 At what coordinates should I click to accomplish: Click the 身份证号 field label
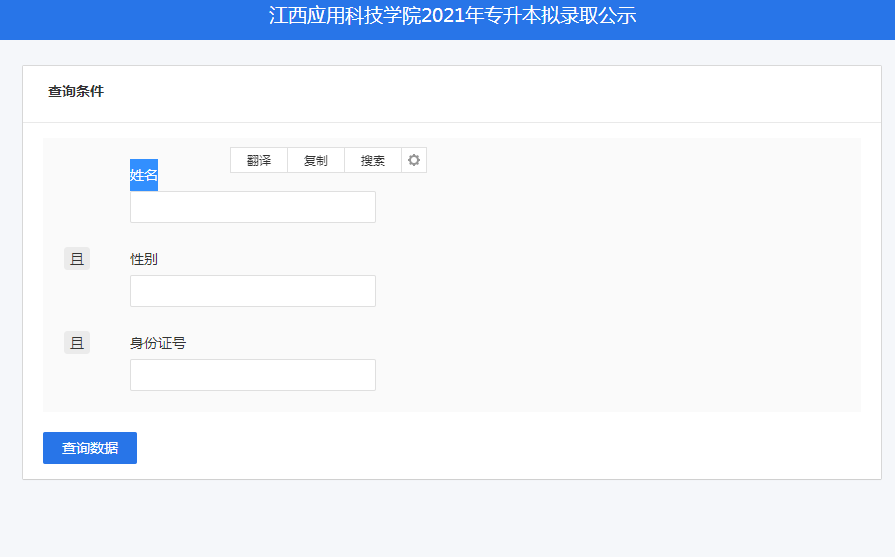coord(158,343)
